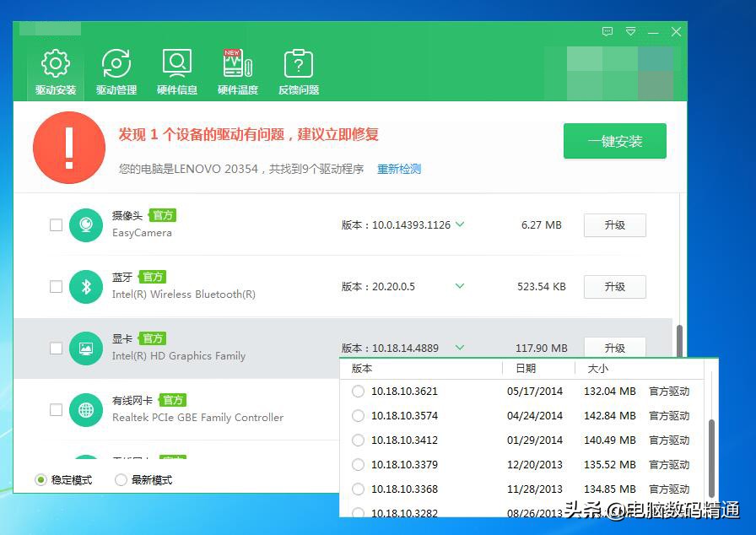The image size is (756, 535).
Task: Open 反馈问题 feedback section
Action: point(298,71)
